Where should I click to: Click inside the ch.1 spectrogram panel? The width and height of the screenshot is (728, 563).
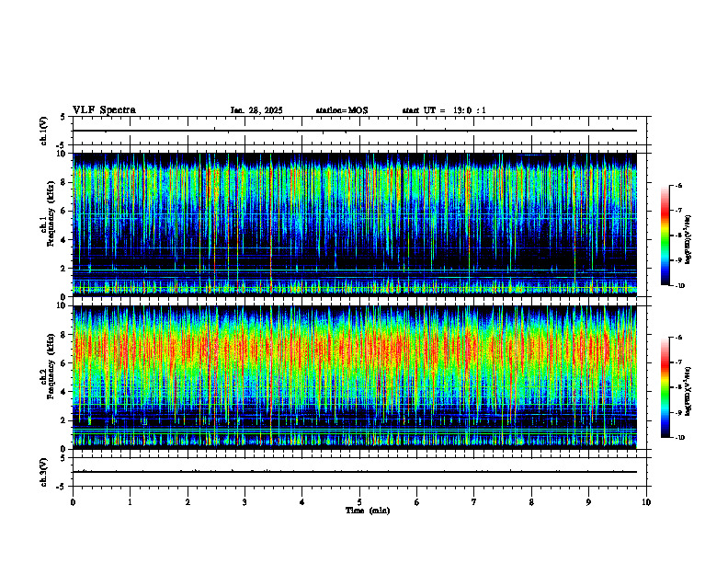pyautogui.click(x=355, y=224)
